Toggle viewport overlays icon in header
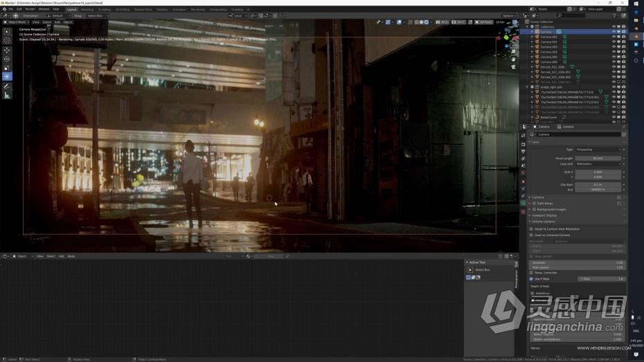644x362 pixels. (x=400, y=22)
